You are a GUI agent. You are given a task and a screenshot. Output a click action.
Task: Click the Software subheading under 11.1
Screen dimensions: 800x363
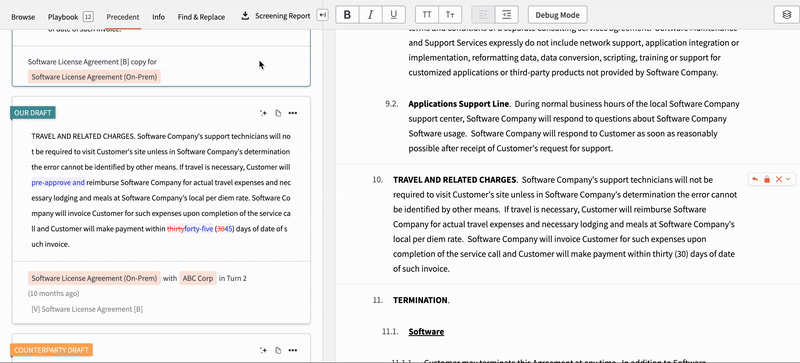426,332
